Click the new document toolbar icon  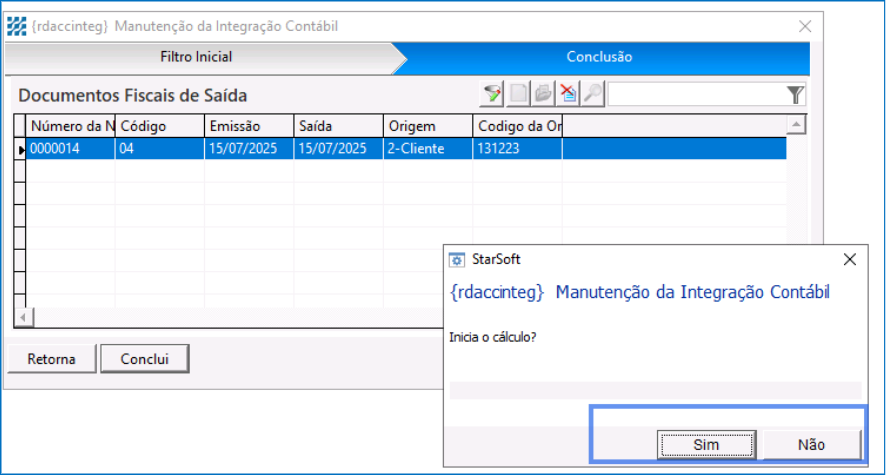tap(519, 94)
